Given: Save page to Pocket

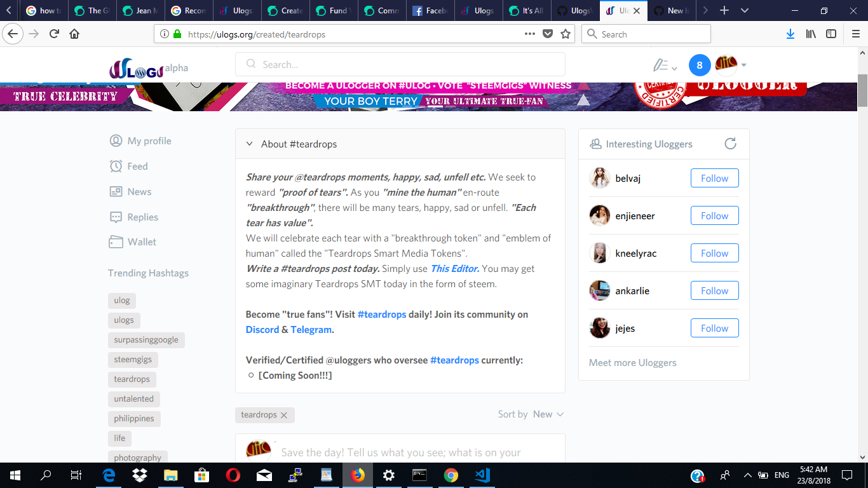Looking at the screenshot, I should (548, 34).
